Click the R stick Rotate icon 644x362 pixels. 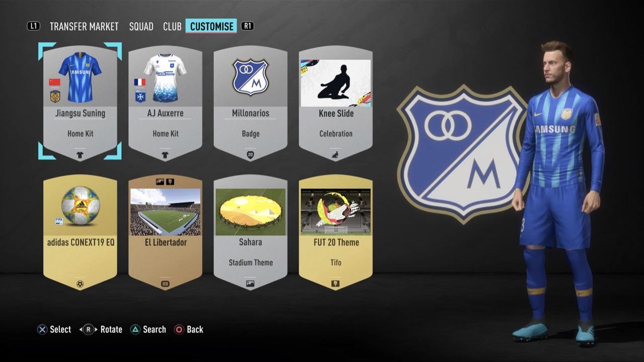89,330
